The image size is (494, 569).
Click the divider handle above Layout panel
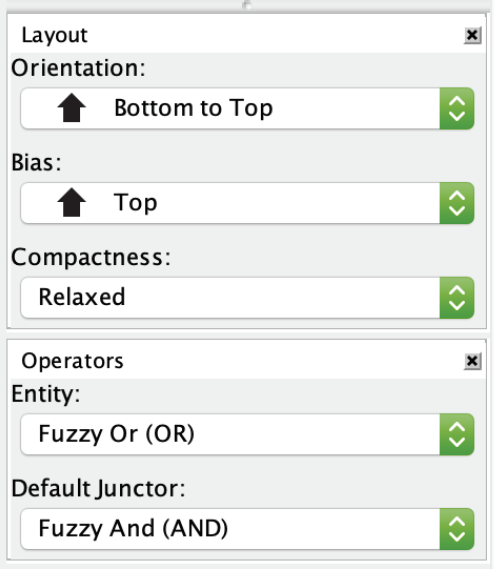247,5
